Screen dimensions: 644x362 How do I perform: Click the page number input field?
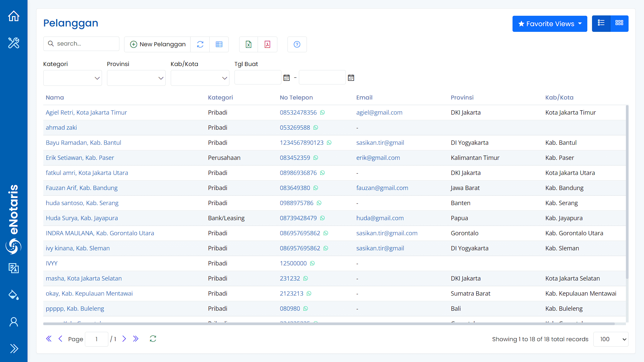pyautogui.click(x=97, y=339)
